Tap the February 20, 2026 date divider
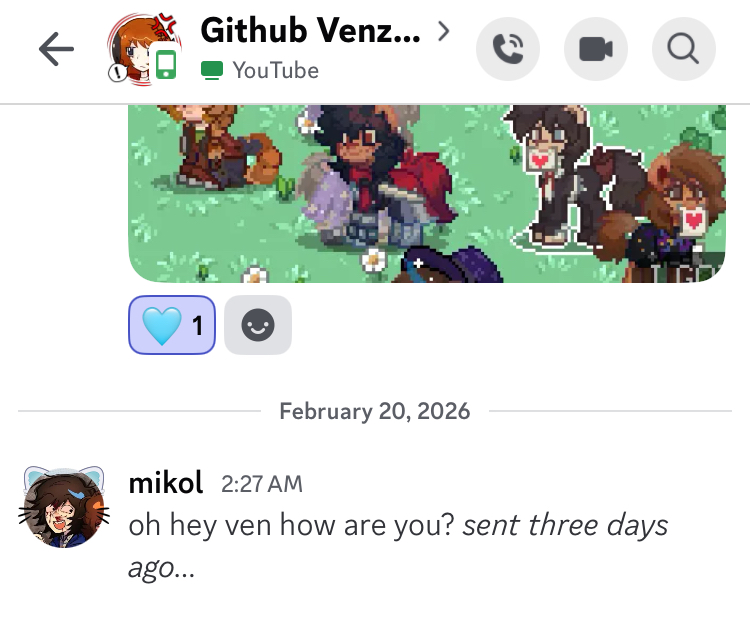The height and width of the screenshot is (635, 750). [x=375, y=411]
